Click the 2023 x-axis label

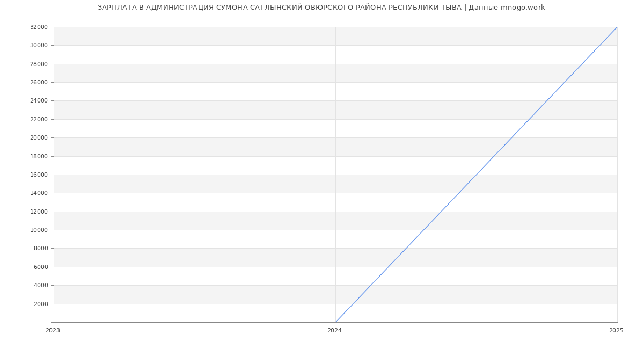coord(53,331)
